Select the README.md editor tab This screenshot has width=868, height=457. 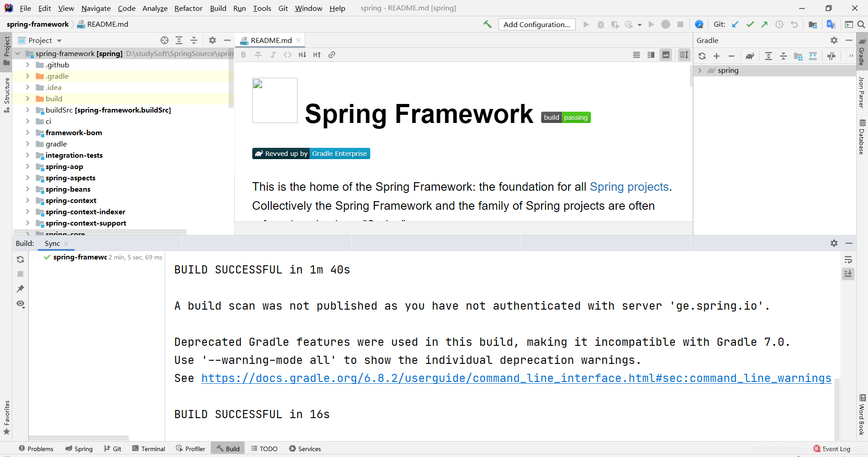[x=271, y=40]
